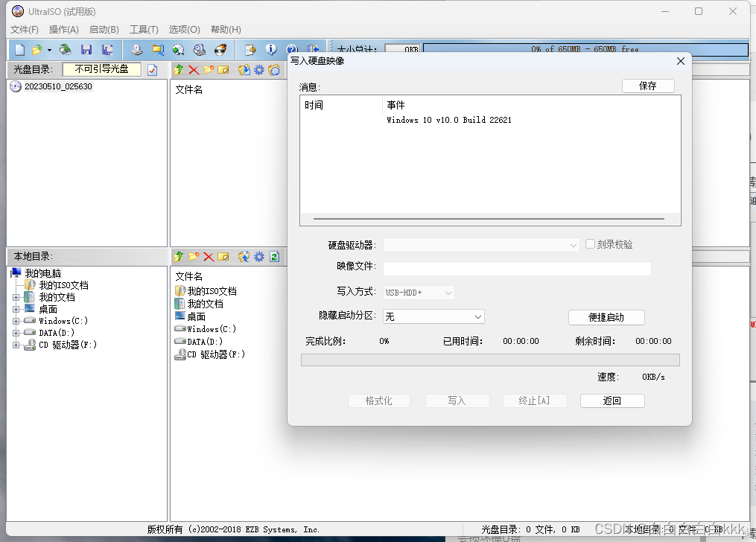Click the 写入 button
Screen dimensions: 756x542
coord(457,401)
